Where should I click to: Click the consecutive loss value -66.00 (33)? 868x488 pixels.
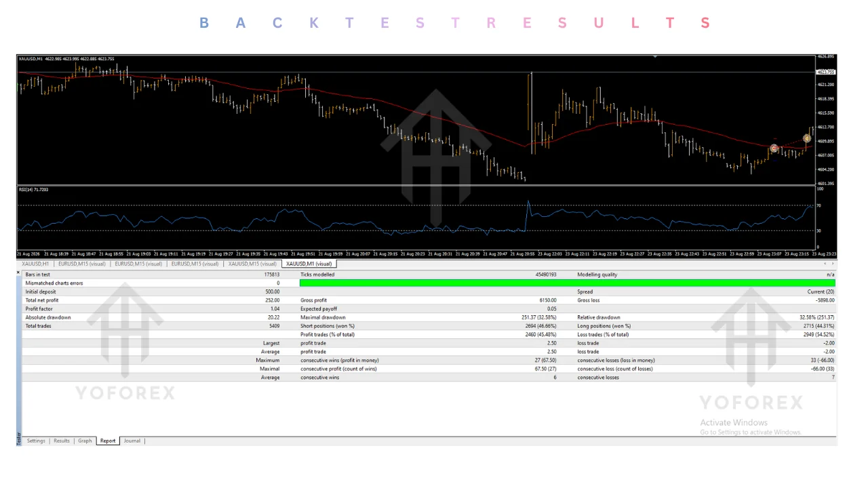[823, 369]
